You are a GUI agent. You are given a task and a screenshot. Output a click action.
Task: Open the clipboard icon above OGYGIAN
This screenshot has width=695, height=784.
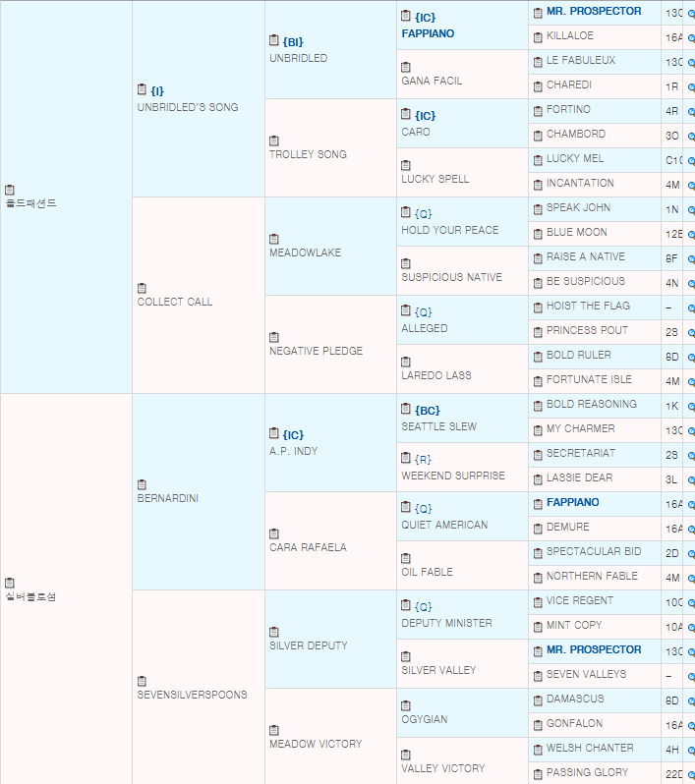coord(406,705)
